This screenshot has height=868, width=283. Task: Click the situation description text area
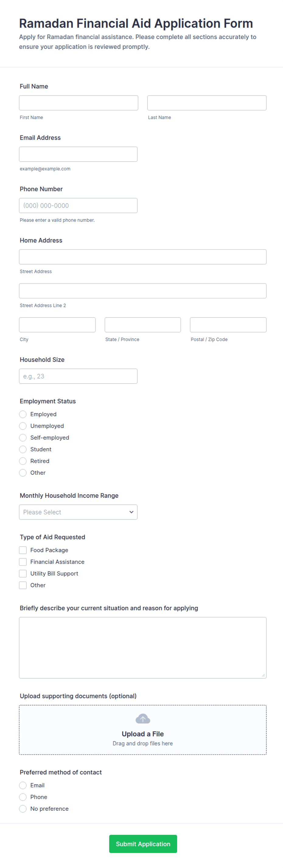click(x=142, y=648)
